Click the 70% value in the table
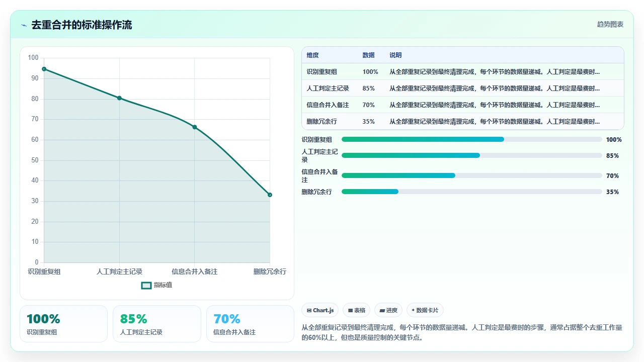This screenshot has height=362, width=644. 369,105
